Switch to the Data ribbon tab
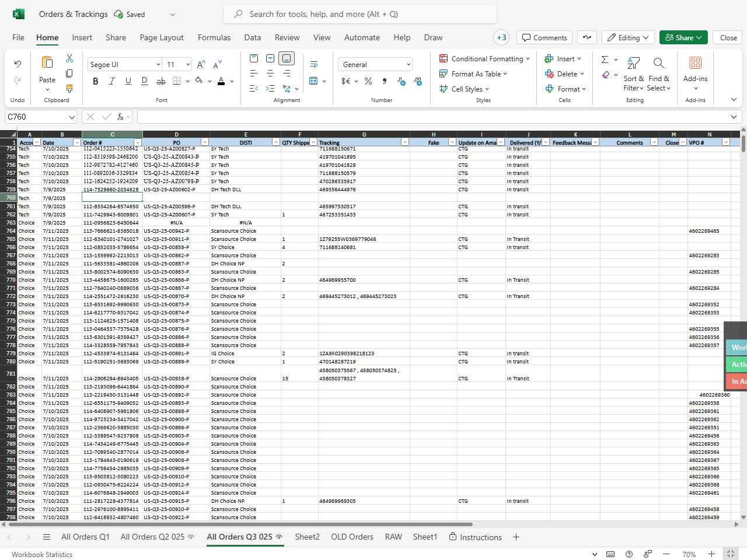This screenshot has width=747, height=560. click(253, 37)
